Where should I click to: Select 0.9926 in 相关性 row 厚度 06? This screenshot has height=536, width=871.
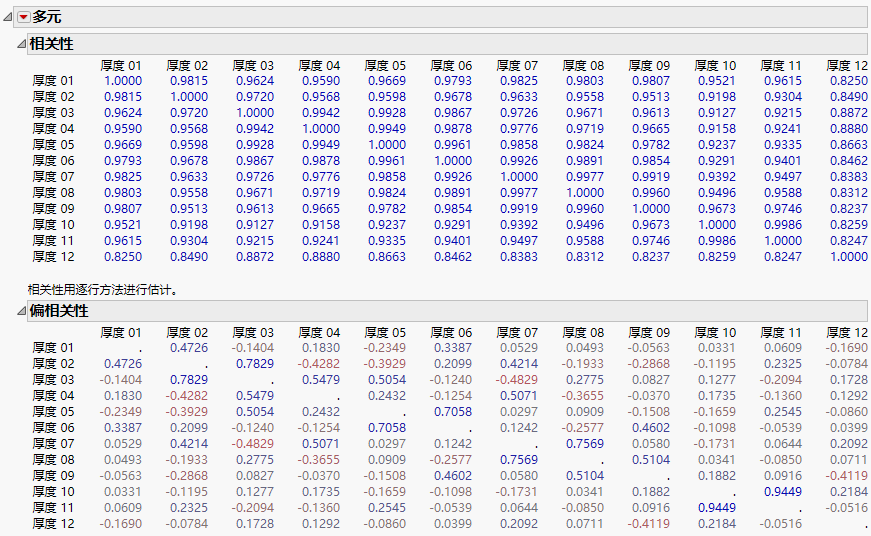click(519, 161)
